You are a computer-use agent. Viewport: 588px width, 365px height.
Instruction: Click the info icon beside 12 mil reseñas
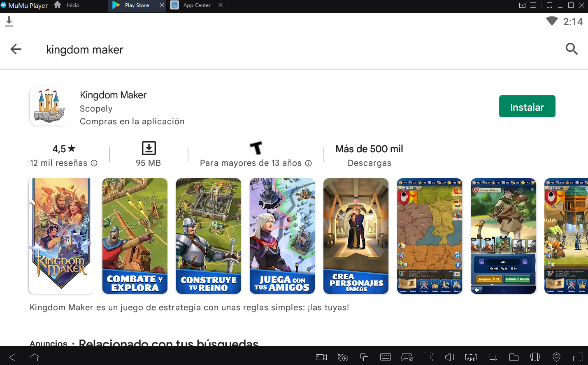pyautogui.click(x=94, y=163)
